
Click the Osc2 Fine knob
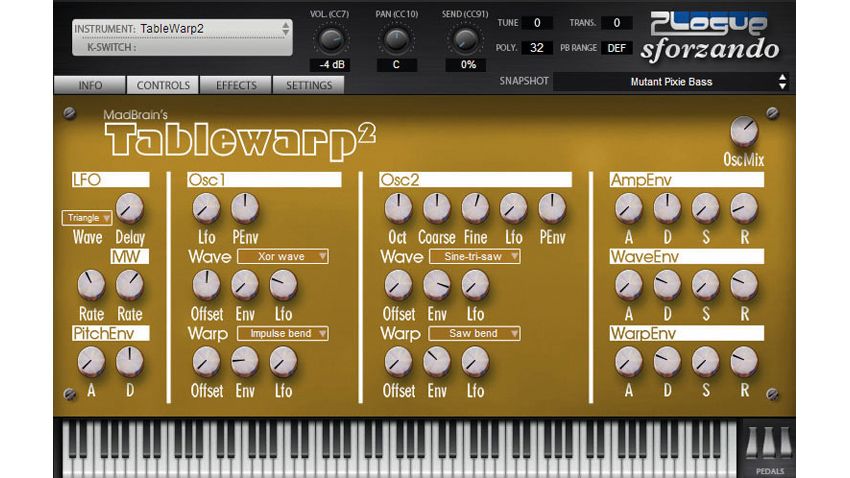point(475,208)
